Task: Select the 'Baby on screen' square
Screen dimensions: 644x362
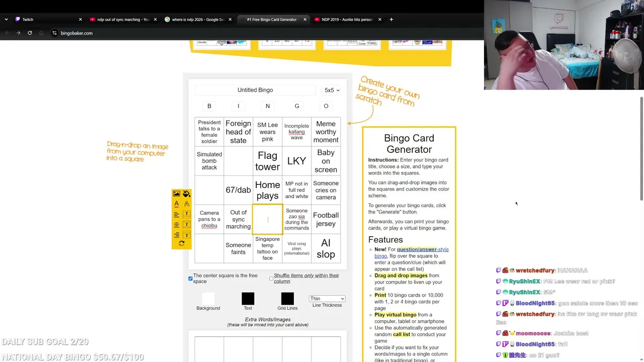Action: pos(326,161)
